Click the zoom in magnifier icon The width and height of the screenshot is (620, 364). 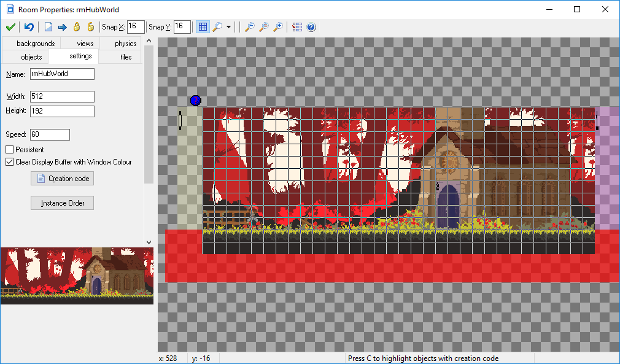278,27
